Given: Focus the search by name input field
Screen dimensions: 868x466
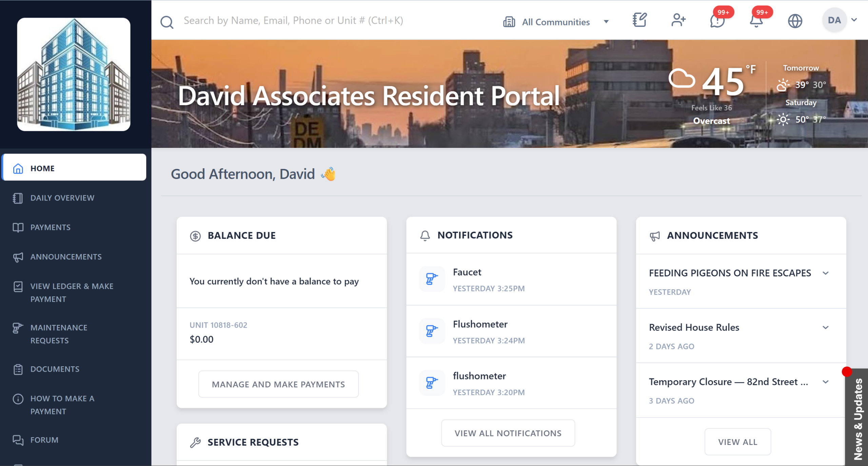Looking at the screenshot, I should click(x=293, y=21).
